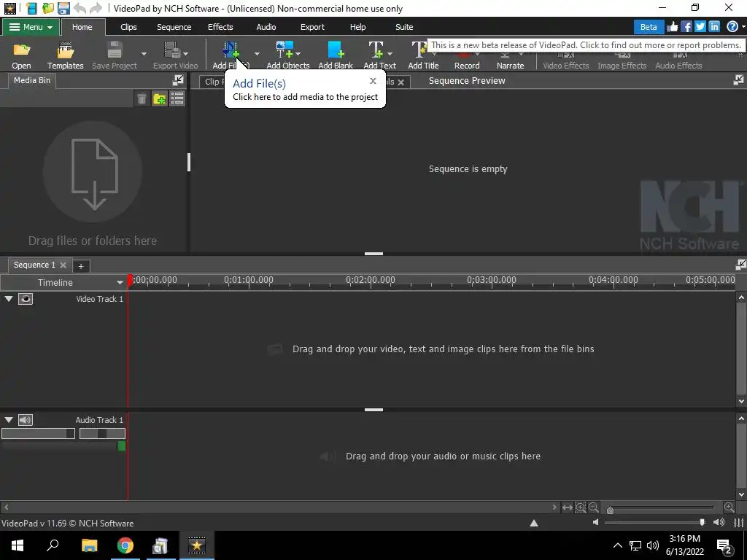The image size is (747, 560).
Task: Mute Audio Track 1 speaker toggle
Action: [26, 420]
